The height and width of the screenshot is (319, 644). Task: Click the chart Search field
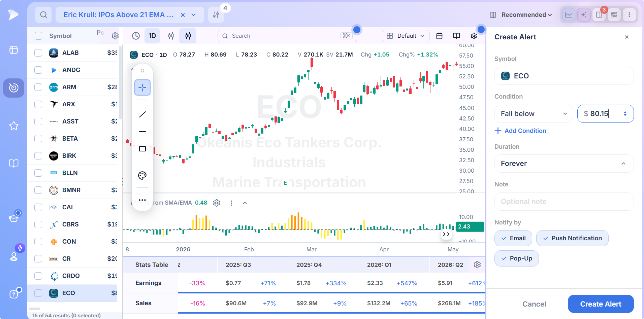point(287,36)
